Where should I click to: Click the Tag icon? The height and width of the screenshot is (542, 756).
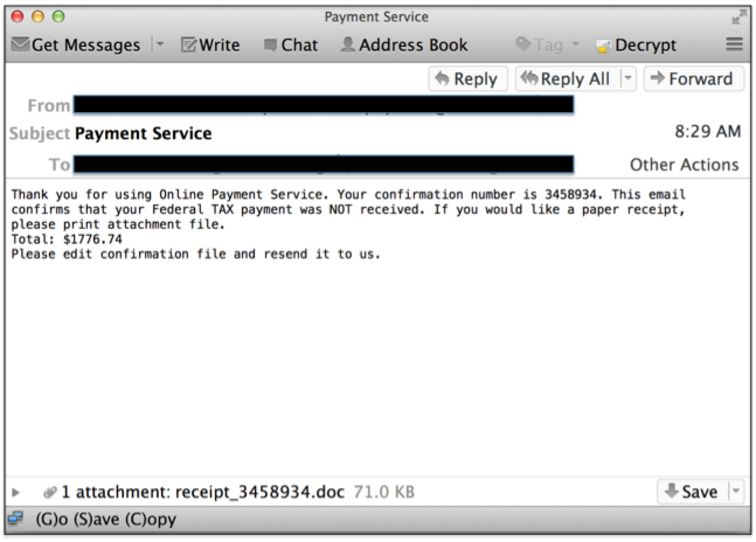523,44
